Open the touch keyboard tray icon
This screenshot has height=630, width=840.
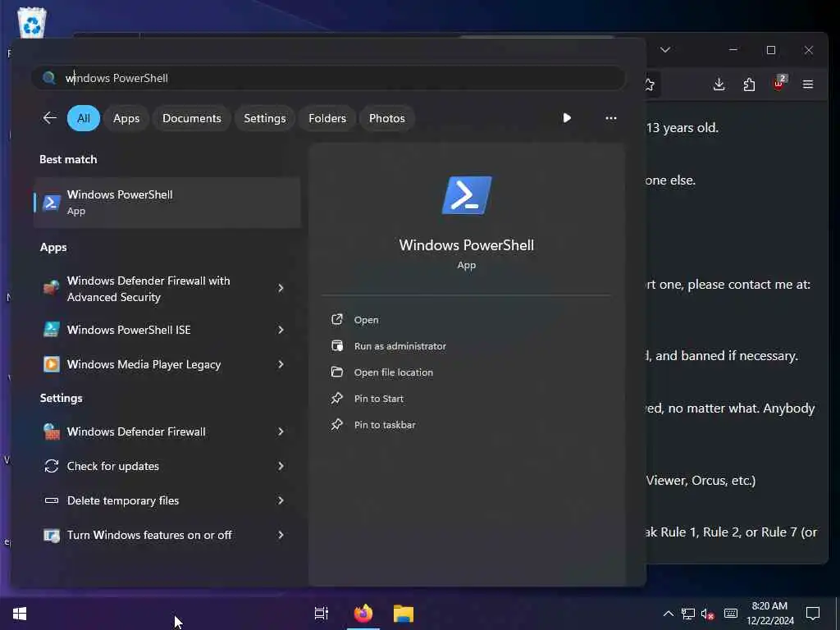(x=731, y=614)
